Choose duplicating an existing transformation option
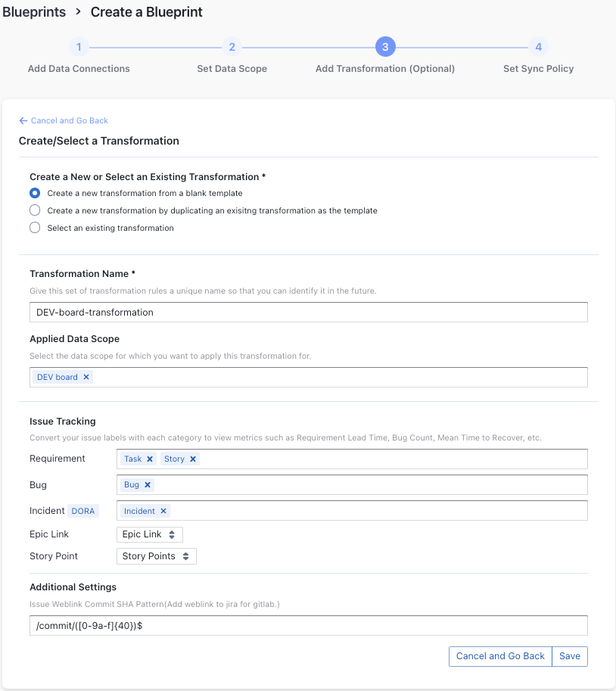This screenshot has height=691, width=616. coord(35,210)
